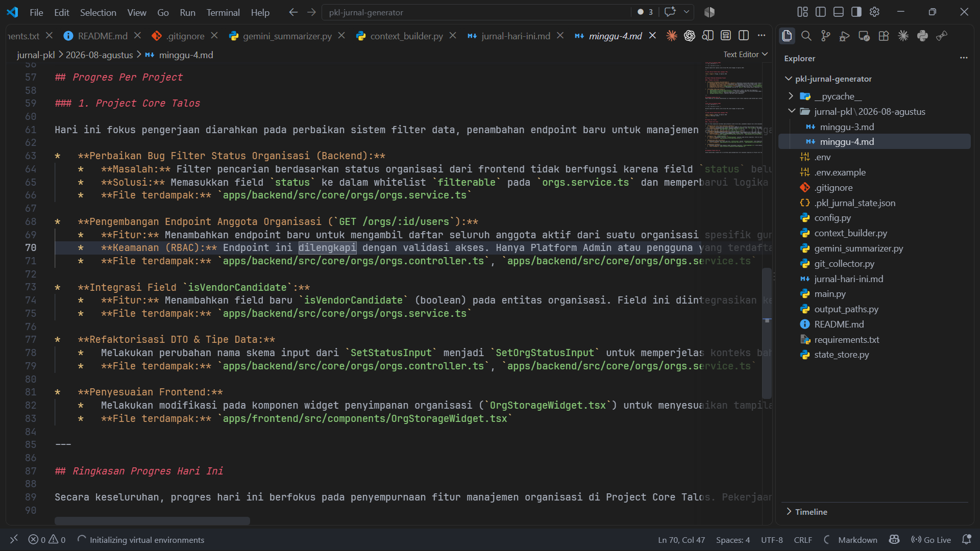Open the Extensions view
The width and height of the screenshot is (980, 551).
tap(884, 36)
